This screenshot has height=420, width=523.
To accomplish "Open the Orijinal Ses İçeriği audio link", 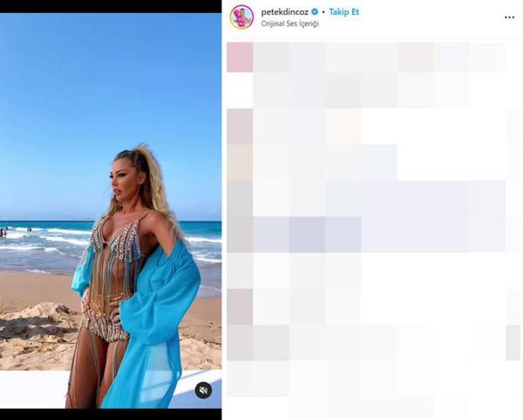I will pyautogui.click(x=290, y=24).
